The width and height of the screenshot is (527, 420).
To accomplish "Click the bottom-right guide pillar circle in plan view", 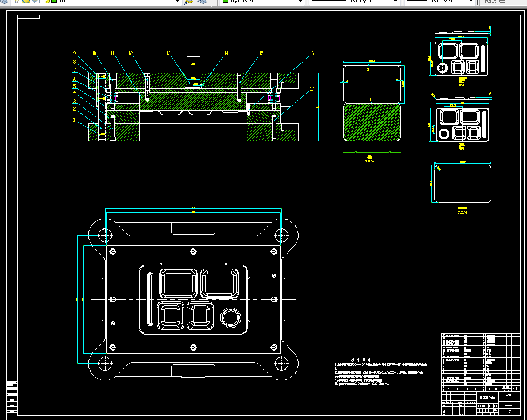I will tap(281, 363).
